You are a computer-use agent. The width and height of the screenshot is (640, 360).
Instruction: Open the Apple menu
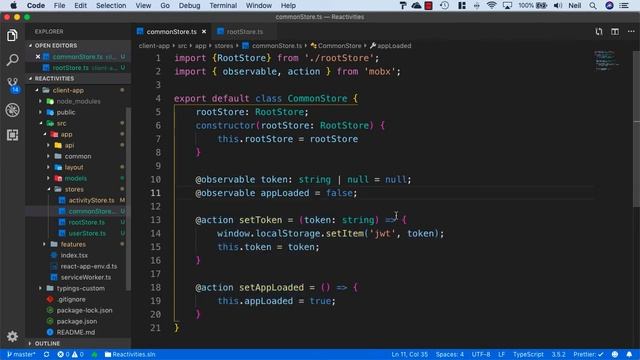point(13,5)
